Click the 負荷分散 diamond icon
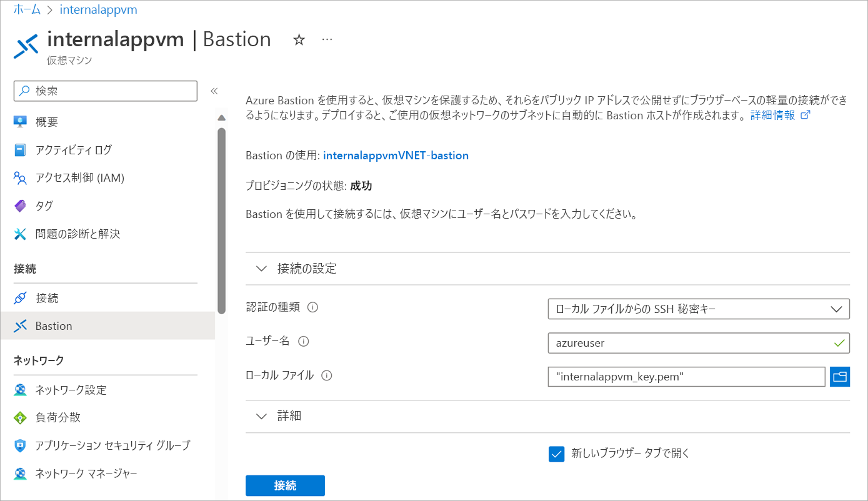868x501 pixels. (x=21, y=417)
